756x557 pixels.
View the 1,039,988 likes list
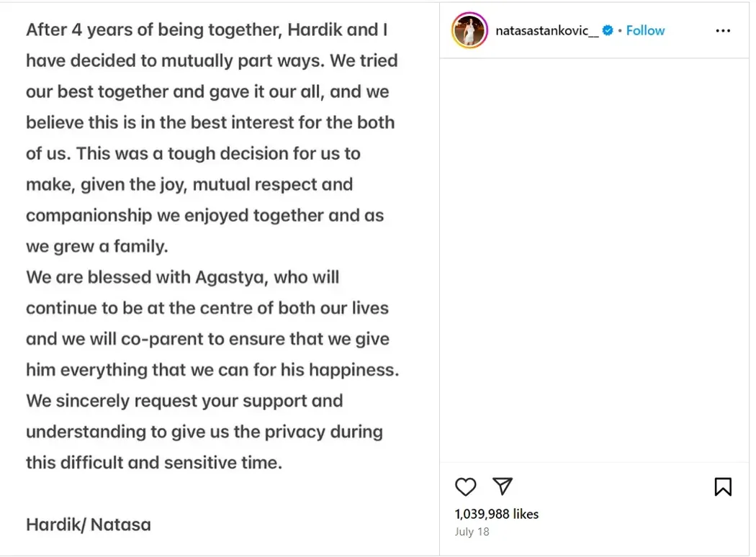click(x=496, y=514)
